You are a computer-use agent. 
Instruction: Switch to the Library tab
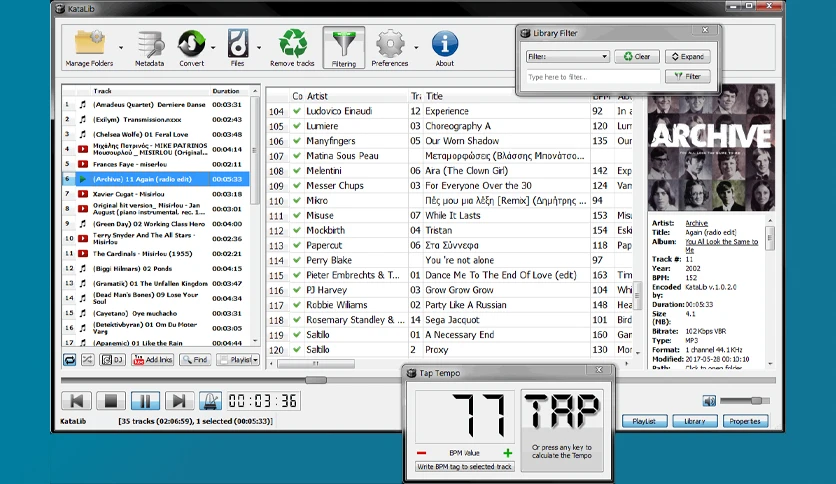695,421
